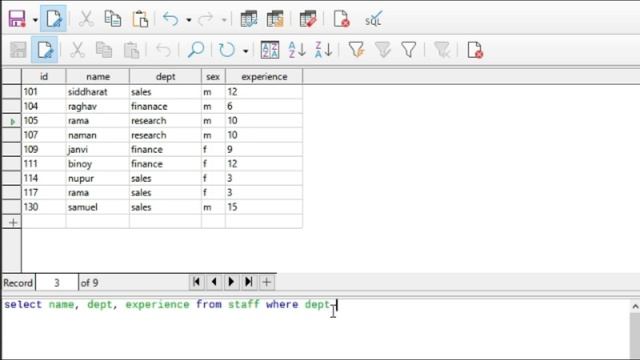Click id cell 117
This screenshot has width=640, height=360.
tap(44, 193)
